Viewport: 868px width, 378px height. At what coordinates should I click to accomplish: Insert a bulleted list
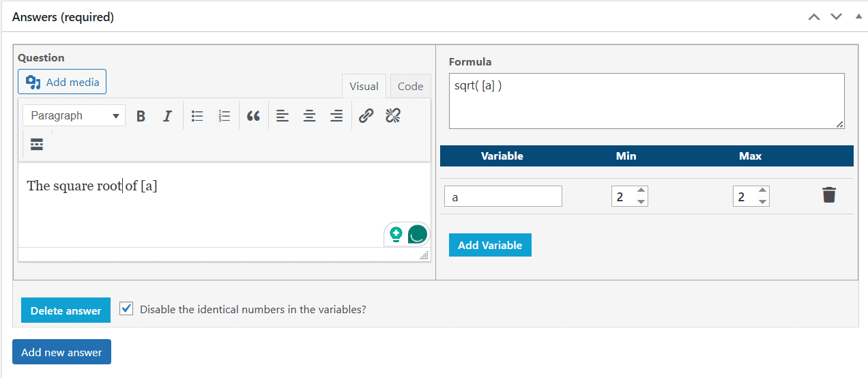[x=198, y=116]
